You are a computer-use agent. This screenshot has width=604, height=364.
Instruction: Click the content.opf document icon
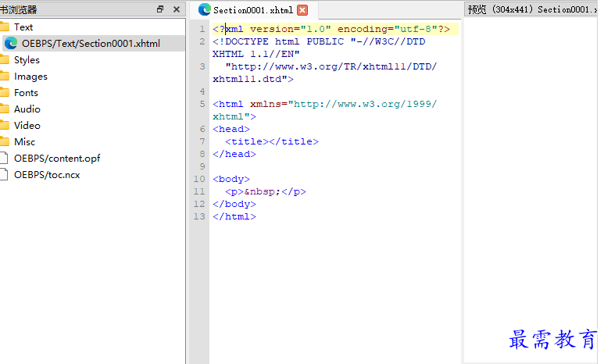(x=3, y=158)
